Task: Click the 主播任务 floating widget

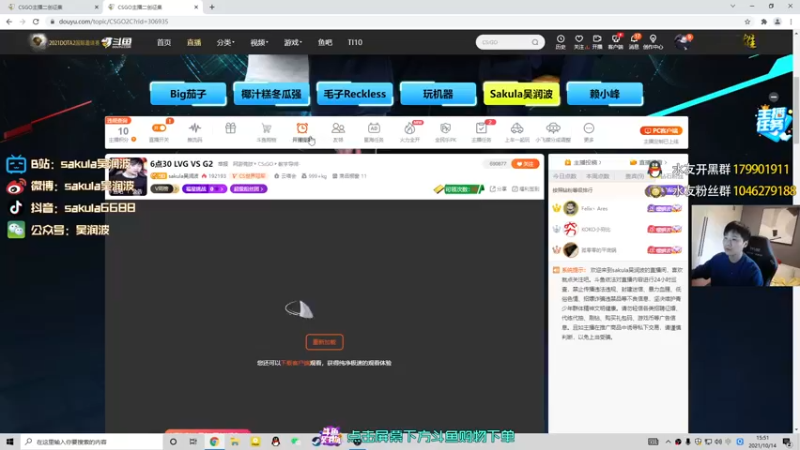Action: pyautogui.click(x=773, y=123)
